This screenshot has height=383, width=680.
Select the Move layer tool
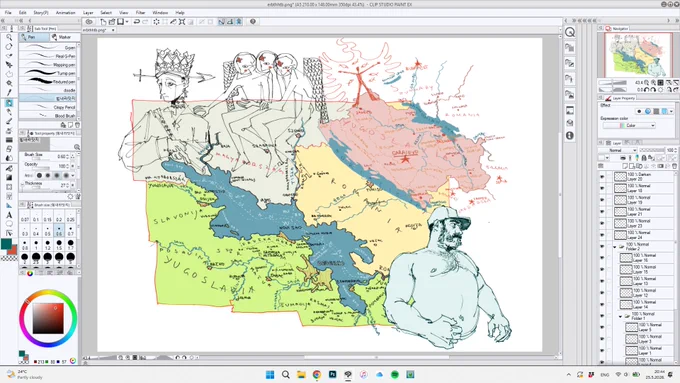click(9, 65)
